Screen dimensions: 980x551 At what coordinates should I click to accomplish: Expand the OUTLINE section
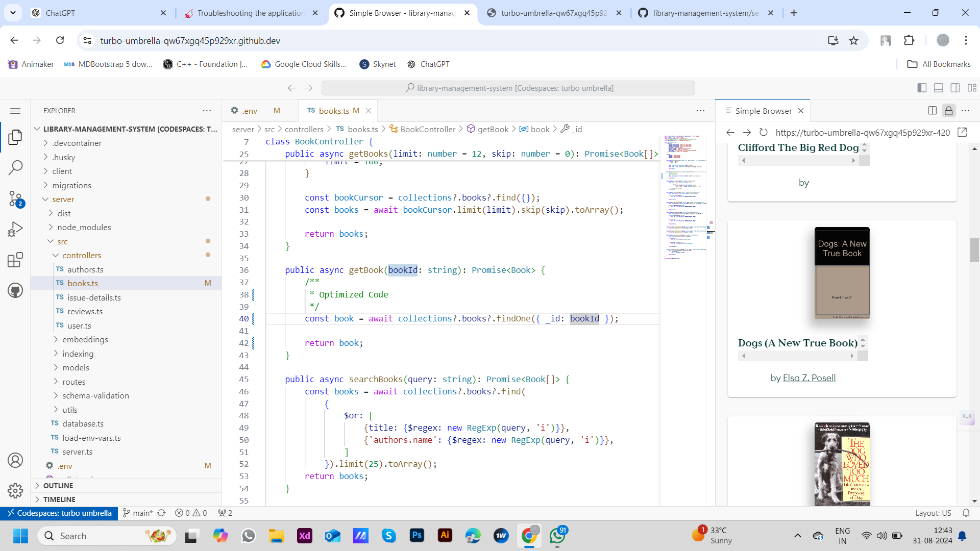58,486
